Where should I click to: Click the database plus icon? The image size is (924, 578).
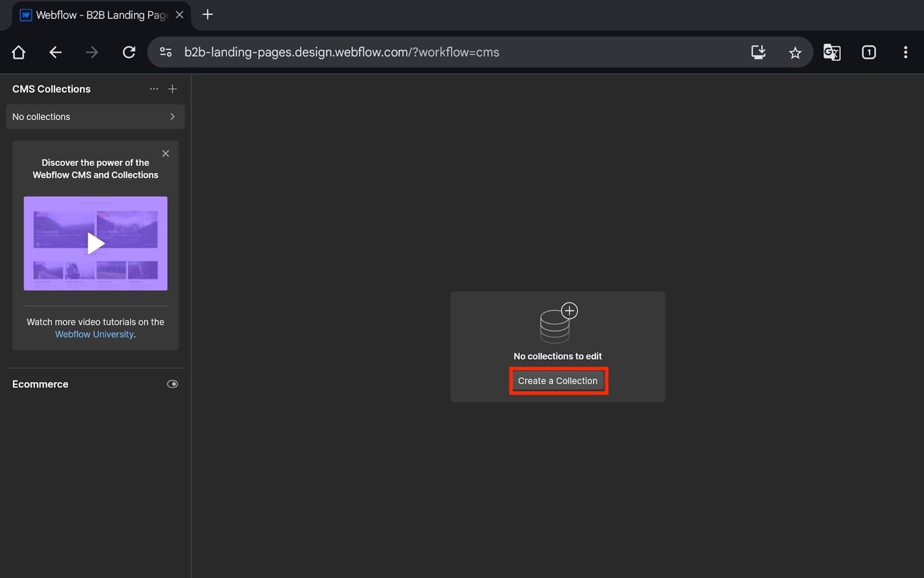tap(558, 323)
